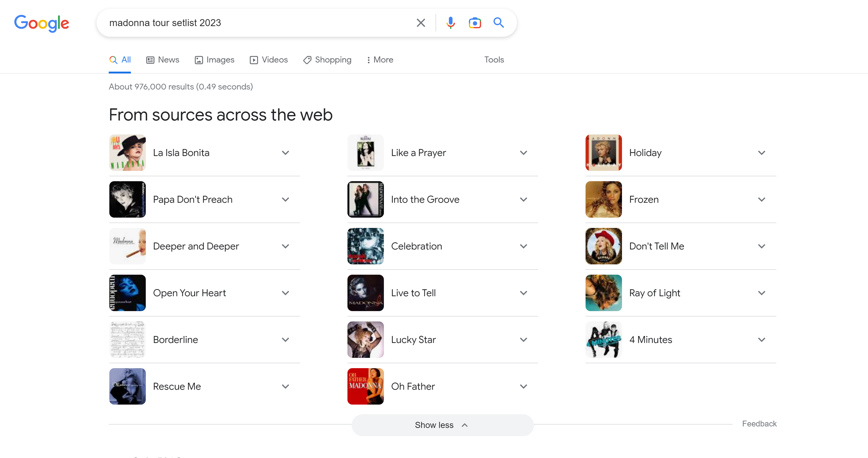Select the Lucky Star song title

413,341
